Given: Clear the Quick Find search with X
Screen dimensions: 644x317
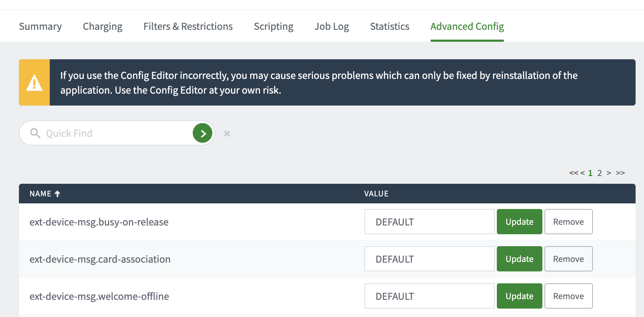Looking at the screenshot, I should pyautogui.click(x=227, y=134).
